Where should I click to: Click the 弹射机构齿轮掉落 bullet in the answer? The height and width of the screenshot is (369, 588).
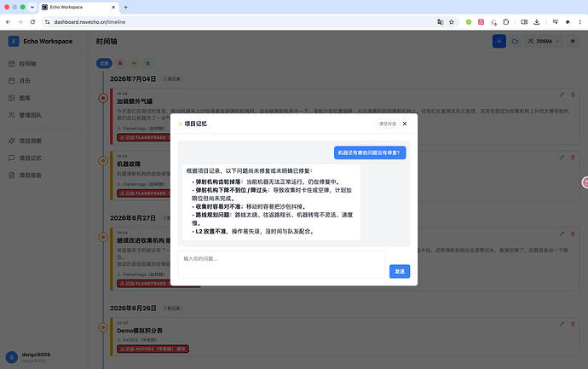[x=266, y=182]
